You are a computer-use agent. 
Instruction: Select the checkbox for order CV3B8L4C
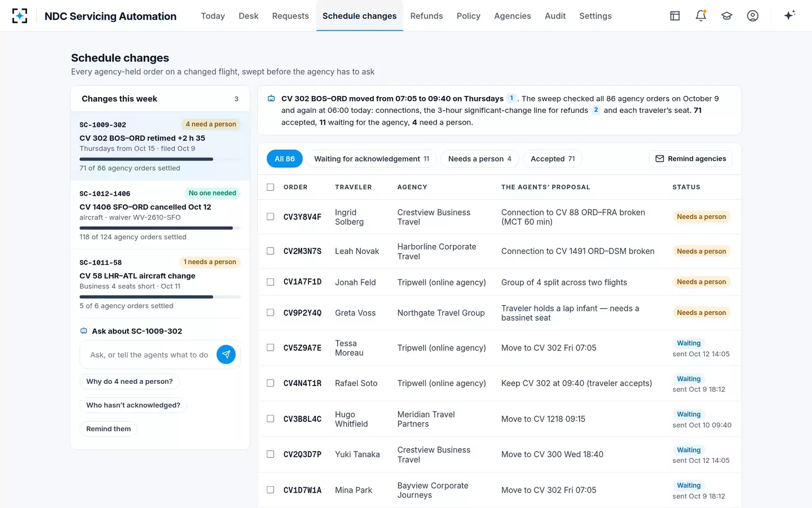click(271, 419)
